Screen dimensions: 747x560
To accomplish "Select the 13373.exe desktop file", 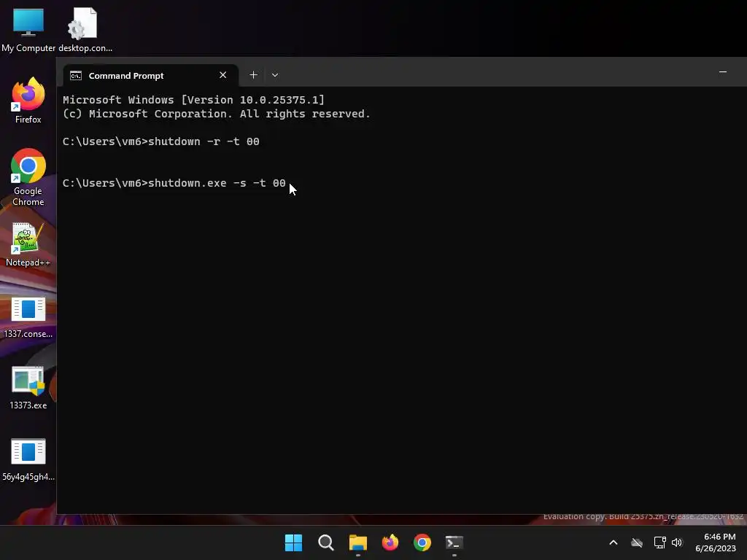I will tap(28, 388).
